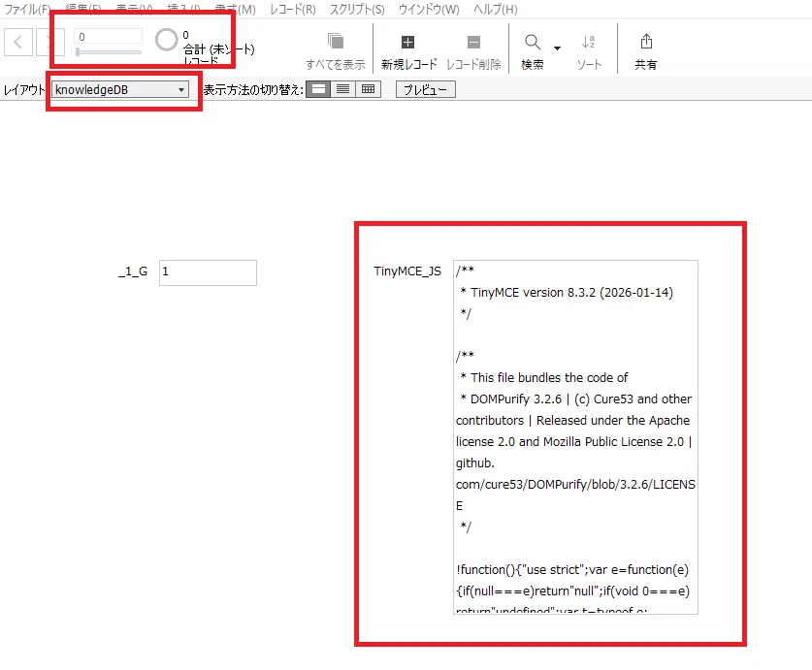Click the _1_G field containing 1
This screenshot has height=670, width=812.
click(x=208, y=272)
